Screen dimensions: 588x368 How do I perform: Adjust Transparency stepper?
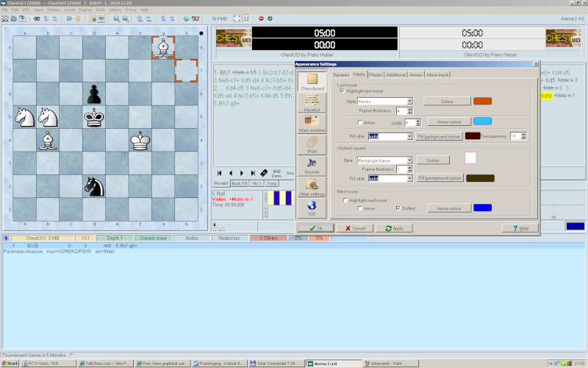click(523, 136)
